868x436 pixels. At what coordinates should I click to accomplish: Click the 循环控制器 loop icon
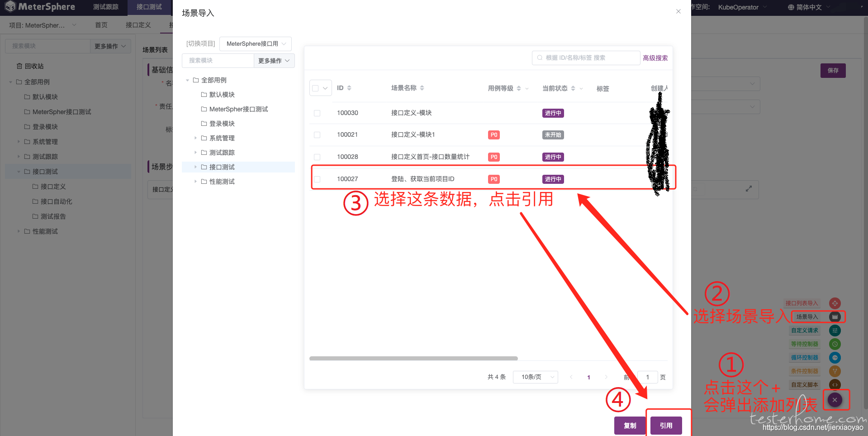[835, 358]
